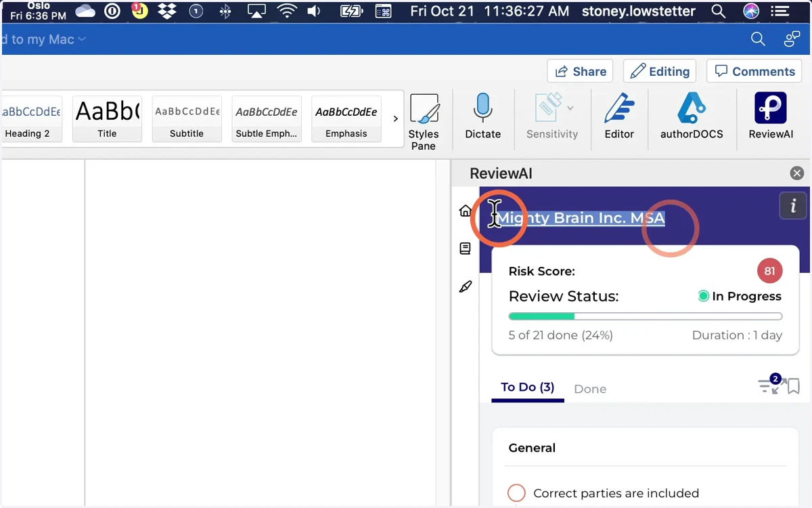Launch authorDOCS add-in
The image size is (812, 508).
(x=692, y=117)
